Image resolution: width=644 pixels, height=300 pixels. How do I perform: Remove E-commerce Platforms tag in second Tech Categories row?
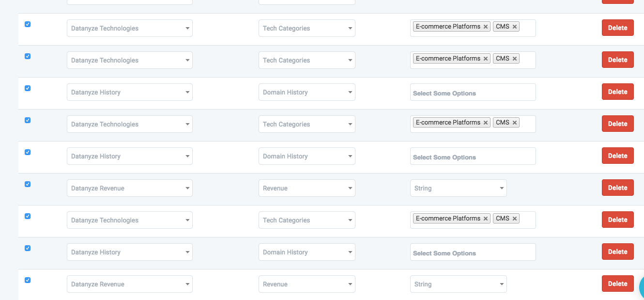pyautogui.click(x=485, y=59)
